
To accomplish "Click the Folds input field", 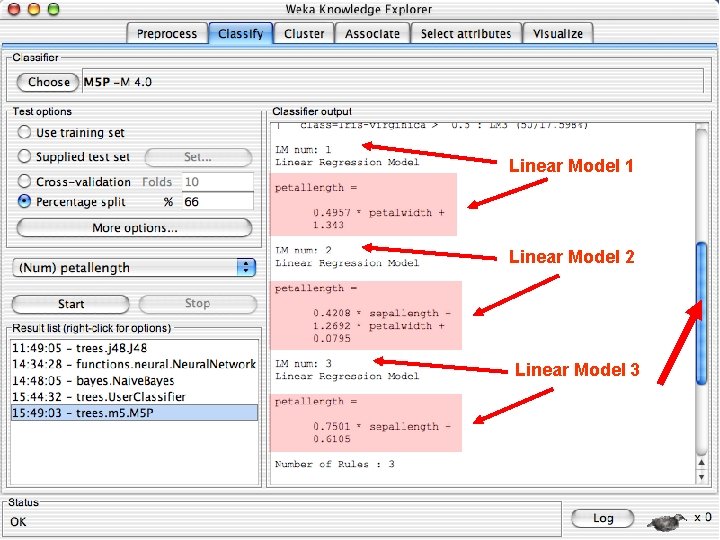I will tap(218, 182).
